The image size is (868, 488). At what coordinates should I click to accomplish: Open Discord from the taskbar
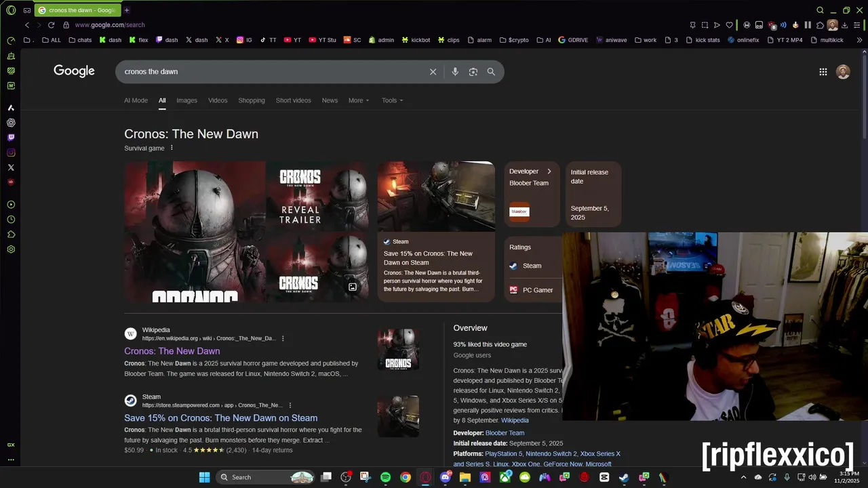[445, 477]
